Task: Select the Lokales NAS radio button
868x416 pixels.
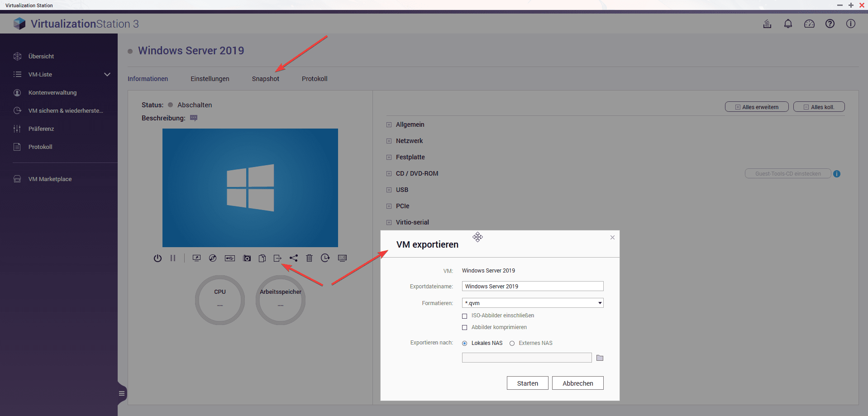Action: coord(464,343)
